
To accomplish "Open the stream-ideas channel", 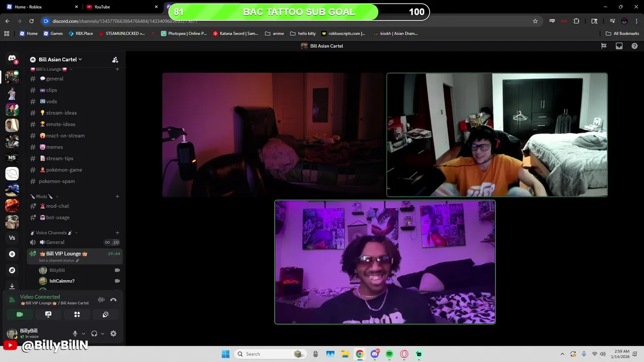I will coord(74,113).
